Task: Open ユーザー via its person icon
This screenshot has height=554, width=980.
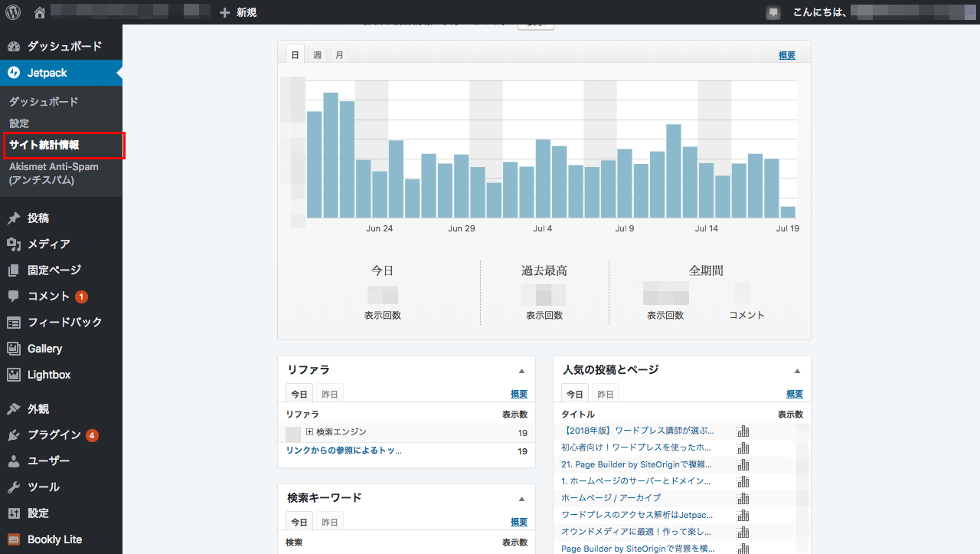Action: (x=14, y=461)
